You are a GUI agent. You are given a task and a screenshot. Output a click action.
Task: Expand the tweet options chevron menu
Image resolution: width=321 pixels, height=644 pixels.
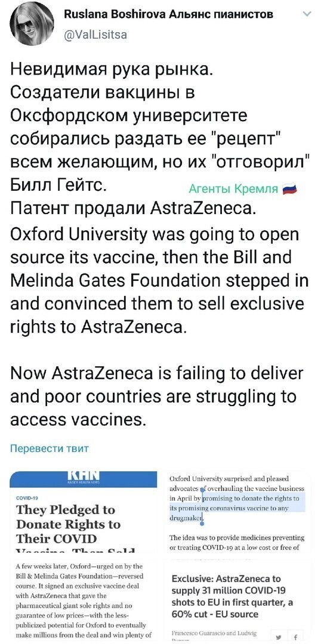click(x=306, y=15)
